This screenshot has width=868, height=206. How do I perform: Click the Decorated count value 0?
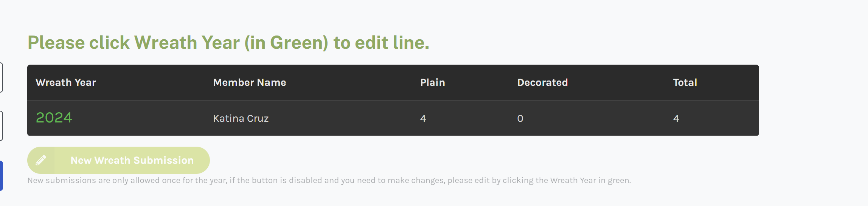click(x=520, y=118)
